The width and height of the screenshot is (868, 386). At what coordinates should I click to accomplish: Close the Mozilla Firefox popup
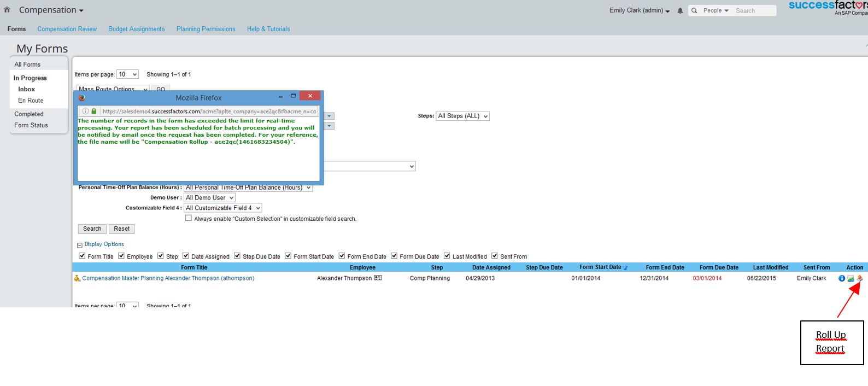point(310,96)
